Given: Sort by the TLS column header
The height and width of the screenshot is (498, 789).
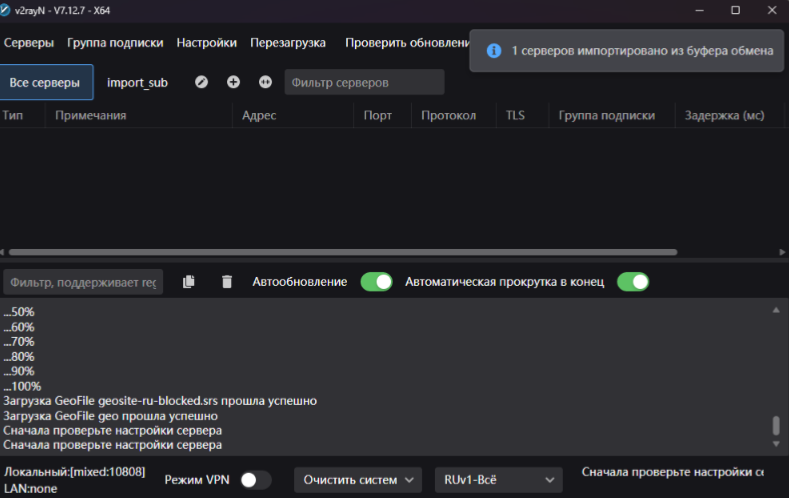Looking at the screenshot, I should (x=515, y=115).
